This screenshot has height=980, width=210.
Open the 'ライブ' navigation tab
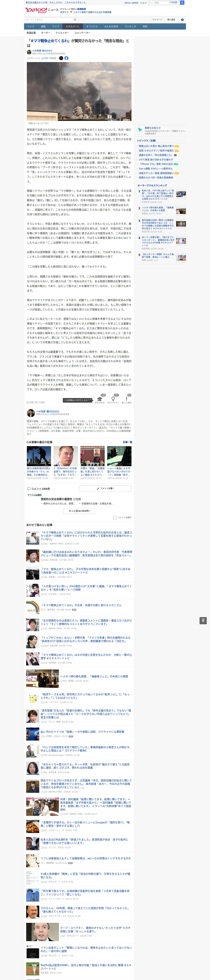coord(56,27)
